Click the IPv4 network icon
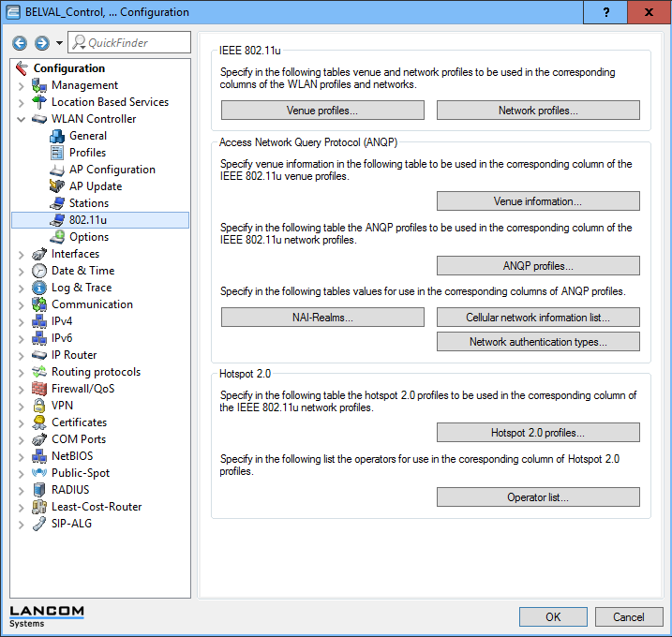Viewport: 672px width, 637px height. click(x=39, y=321)
